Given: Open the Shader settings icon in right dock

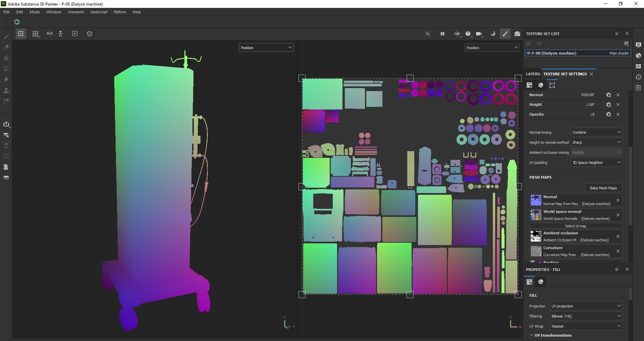Looking at the screenshot, I should [638, 56].
